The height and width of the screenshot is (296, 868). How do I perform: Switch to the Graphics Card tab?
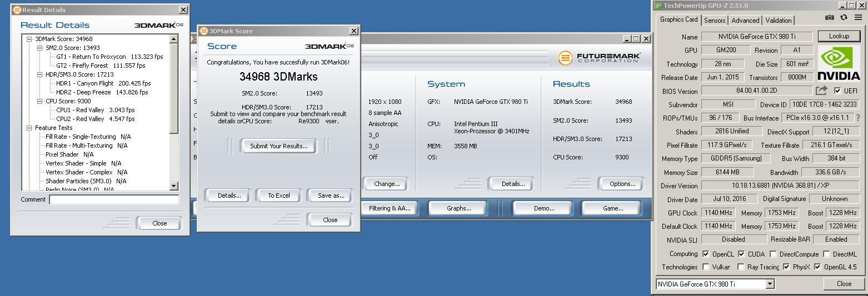(679, 19)
